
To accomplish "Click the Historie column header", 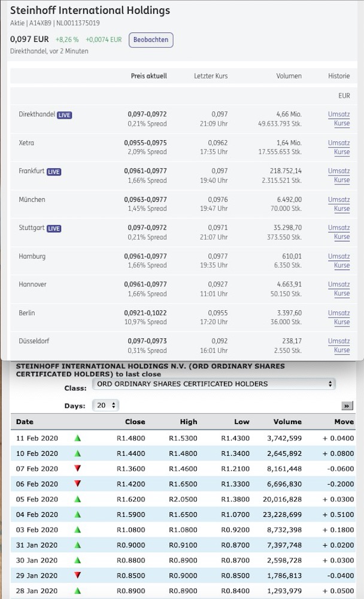I will 339,76.
